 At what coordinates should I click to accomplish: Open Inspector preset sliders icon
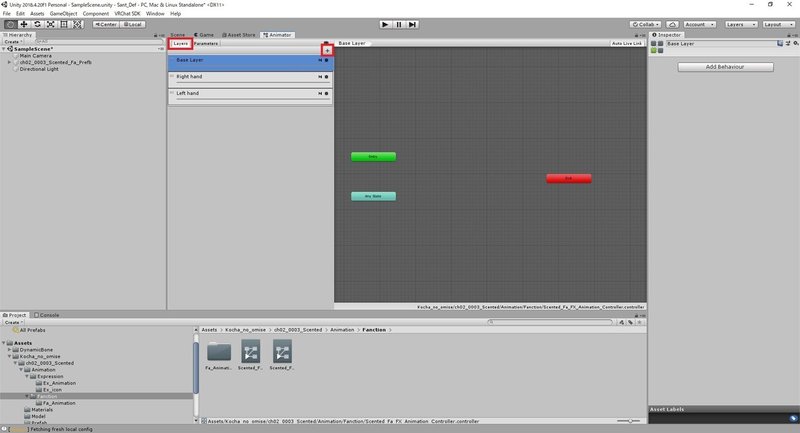[788, 43]
